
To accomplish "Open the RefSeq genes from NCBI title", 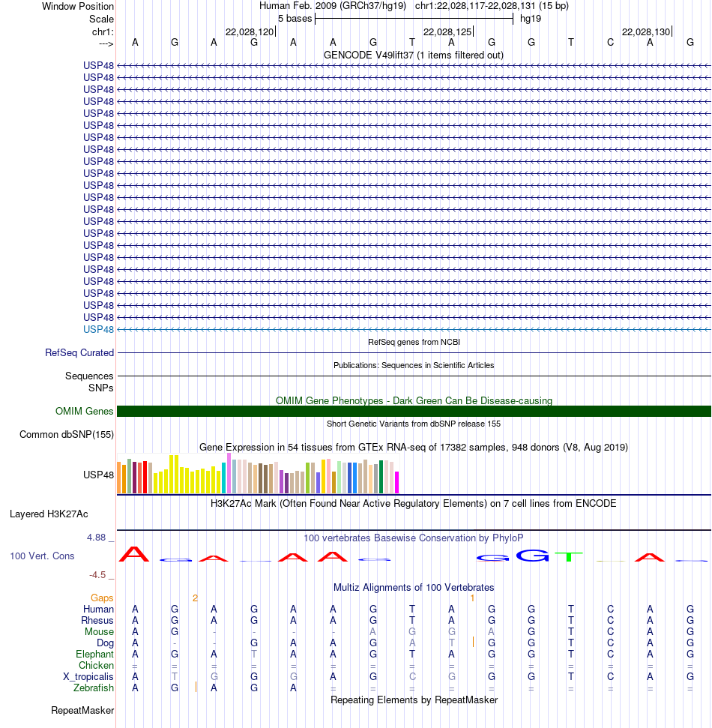I will 414,342.
